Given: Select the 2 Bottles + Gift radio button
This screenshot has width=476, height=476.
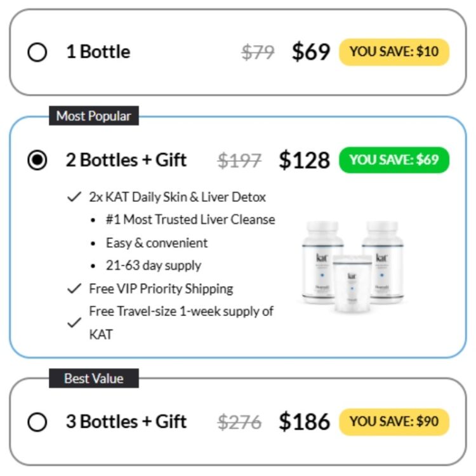Looking at the screenshot, I should click(37, 160).
